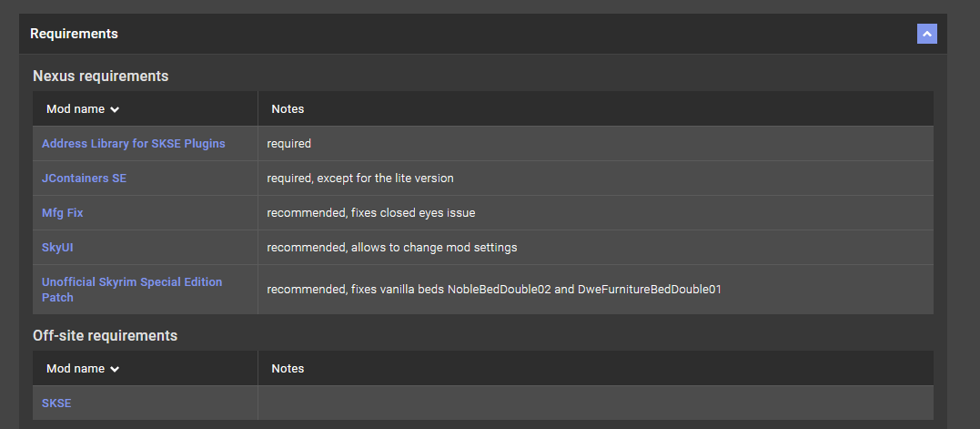This screenshot has width=980, height=429.
Task: Collapse the Requirements section with the arrow button
Action: (x=926, y=34)
